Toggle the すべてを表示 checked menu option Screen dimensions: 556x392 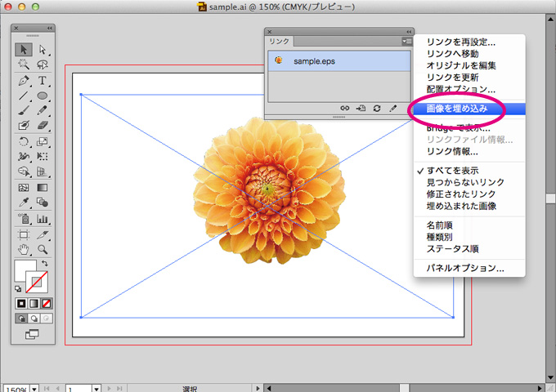pyautogui.click(x=453, y=170)
